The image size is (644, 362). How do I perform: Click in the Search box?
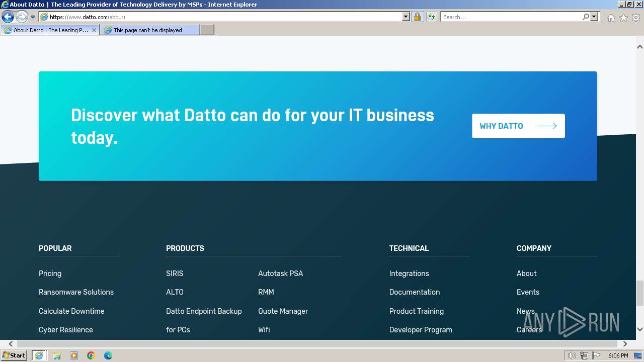point(511,17)
